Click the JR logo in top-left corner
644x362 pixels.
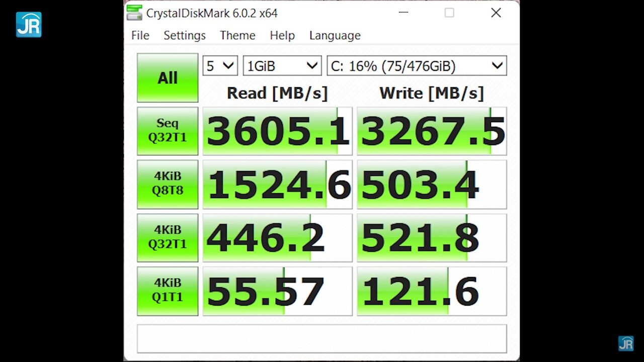29,25
